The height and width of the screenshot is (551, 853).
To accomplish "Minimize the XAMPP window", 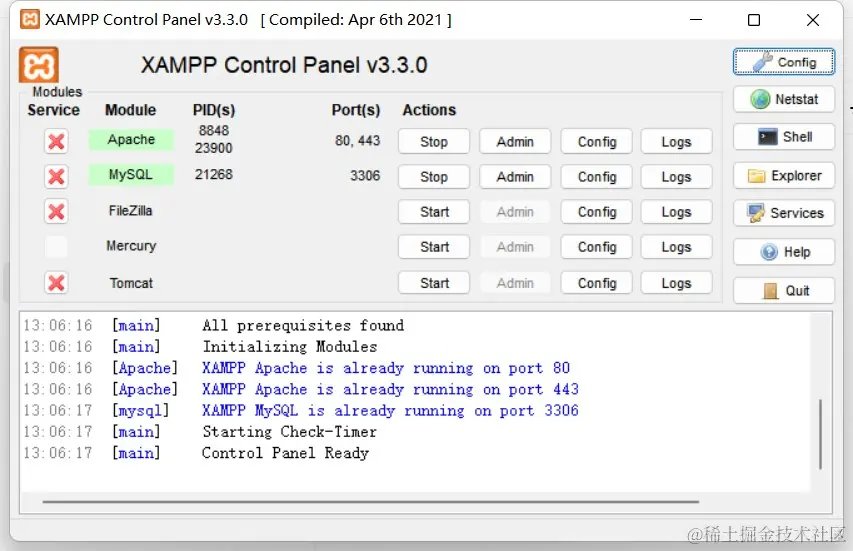I will coord(696,20).
